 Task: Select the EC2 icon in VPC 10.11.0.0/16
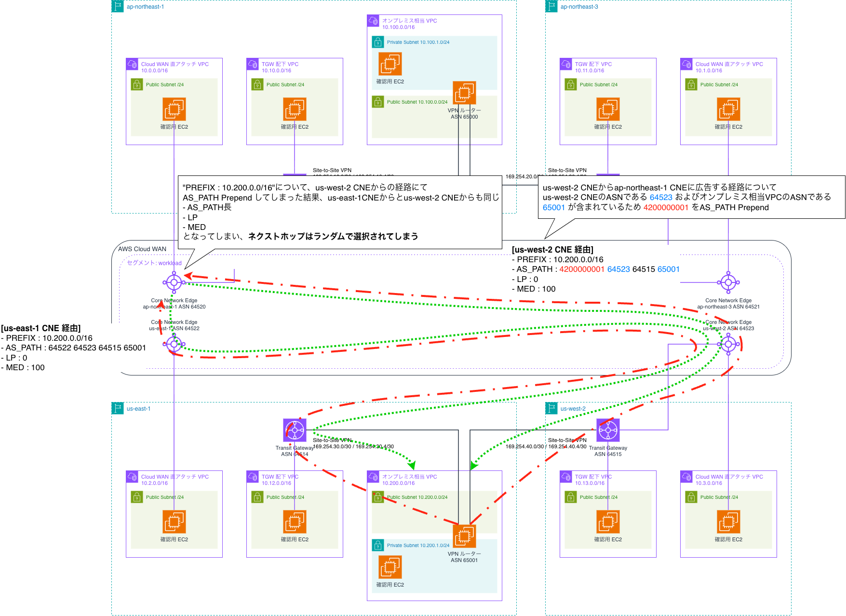608,109
